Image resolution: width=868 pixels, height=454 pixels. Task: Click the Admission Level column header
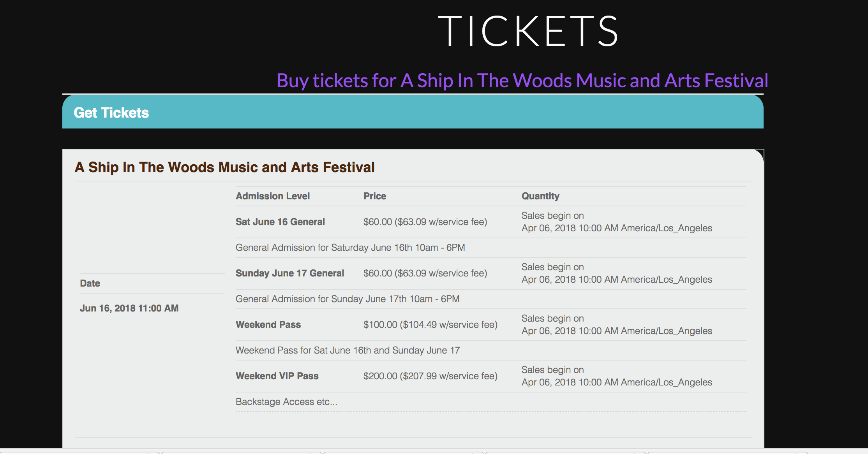pos(273,196)
